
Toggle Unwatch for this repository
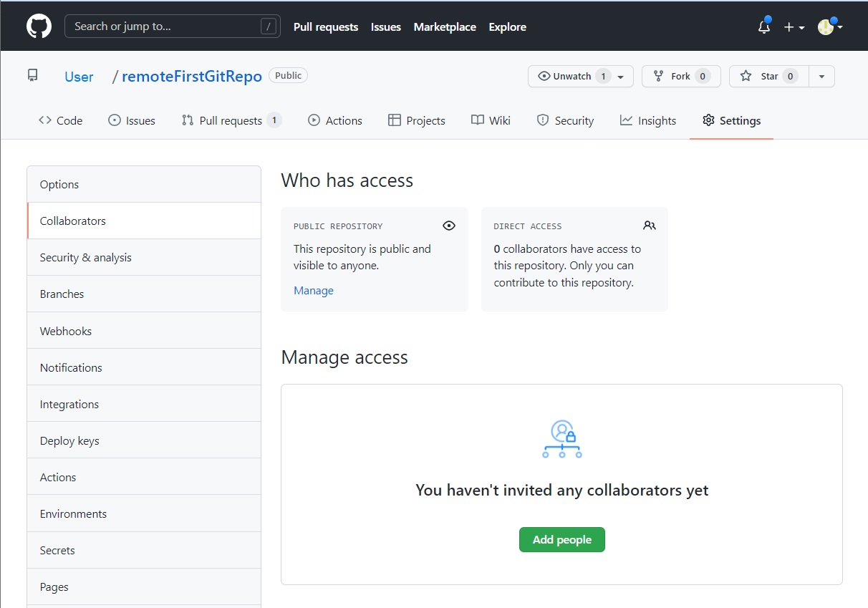point(572,76)
